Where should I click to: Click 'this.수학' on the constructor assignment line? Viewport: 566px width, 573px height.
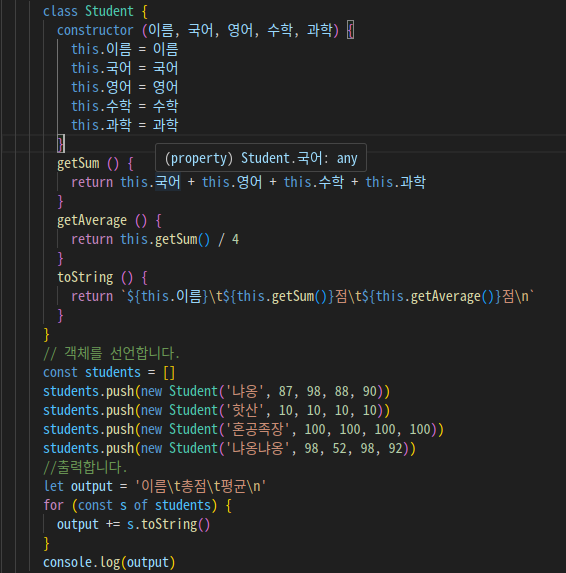(101, 106)
